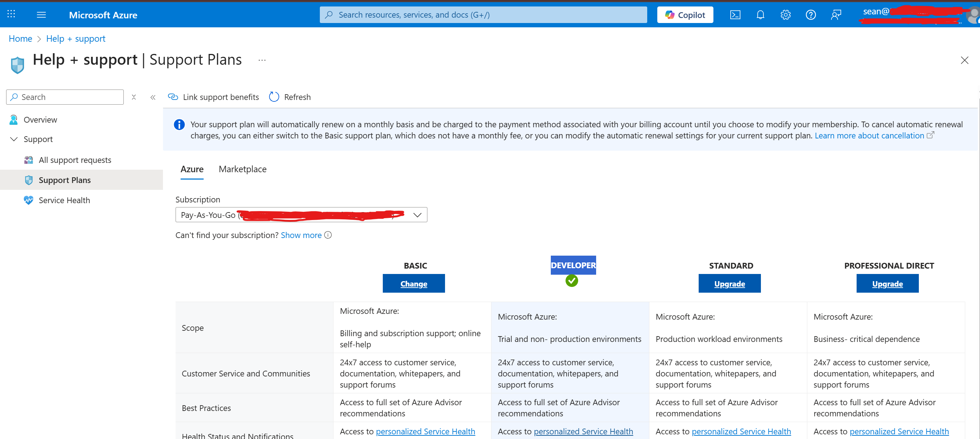The height and width of the screenshot is (439, 980).
Task: Click the Refresh toolbar icon
Action: coord(274,97)
